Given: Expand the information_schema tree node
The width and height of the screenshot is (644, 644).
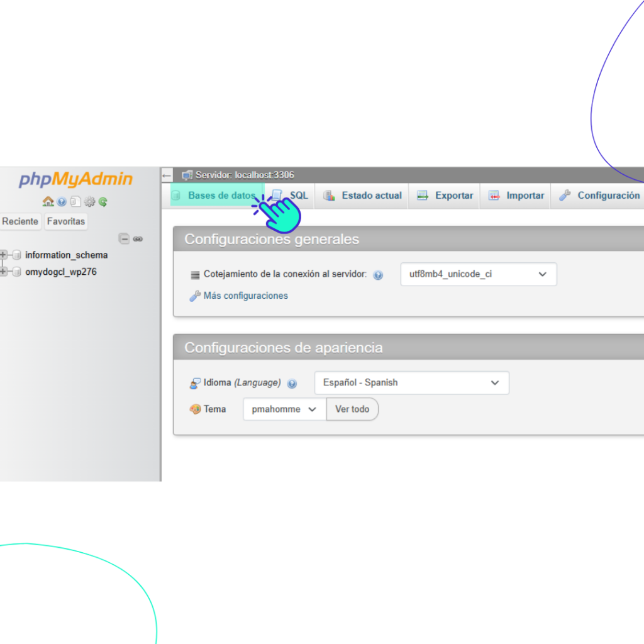Looking at the screenshot, I should tap(3, 255).
